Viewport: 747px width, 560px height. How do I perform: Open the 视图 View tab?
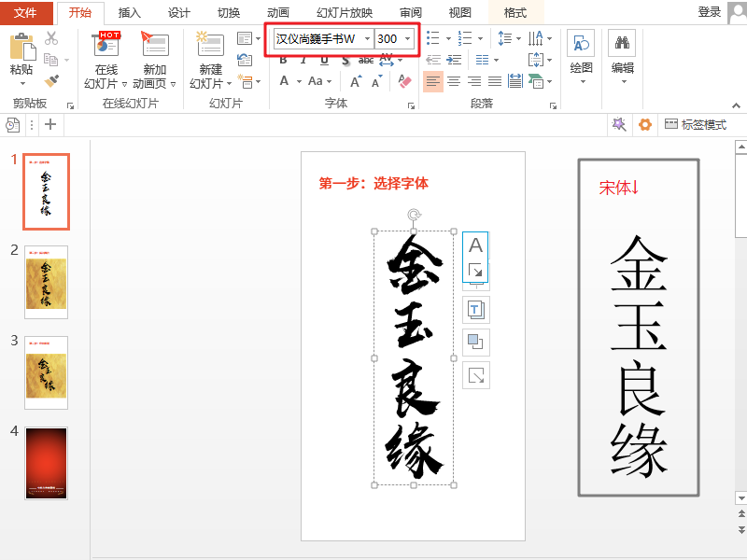[460, 13]
